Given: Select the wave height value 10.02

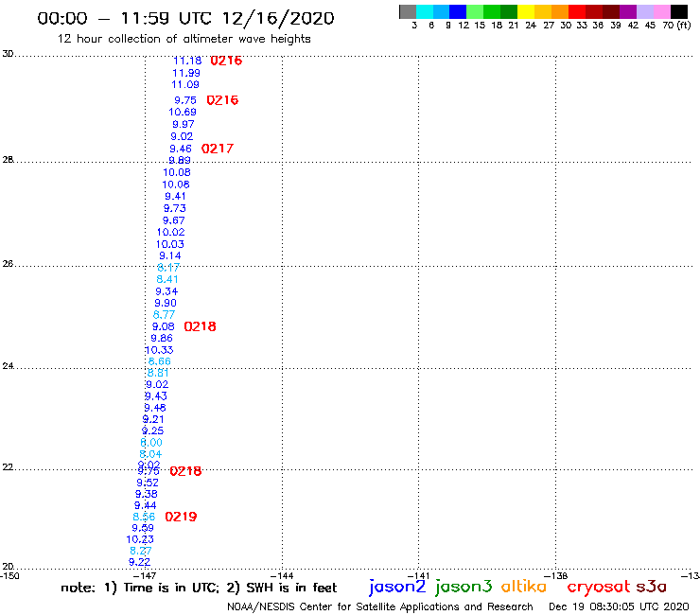Looking at the screenshot, I should coord(170,232).
